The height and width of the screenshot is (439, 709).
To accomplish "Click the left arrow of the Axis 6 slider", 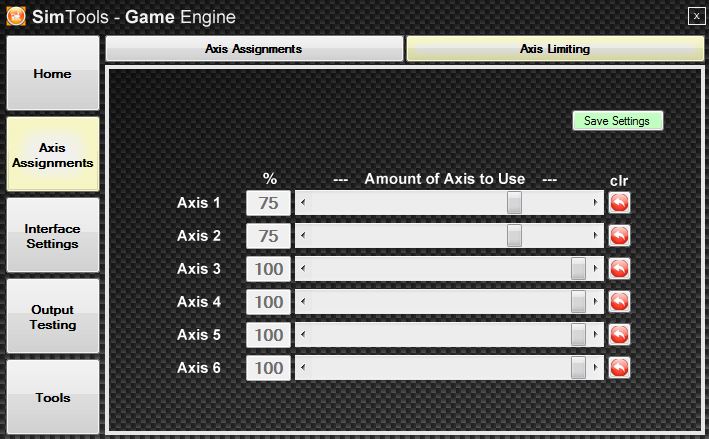I will (303, 368).
